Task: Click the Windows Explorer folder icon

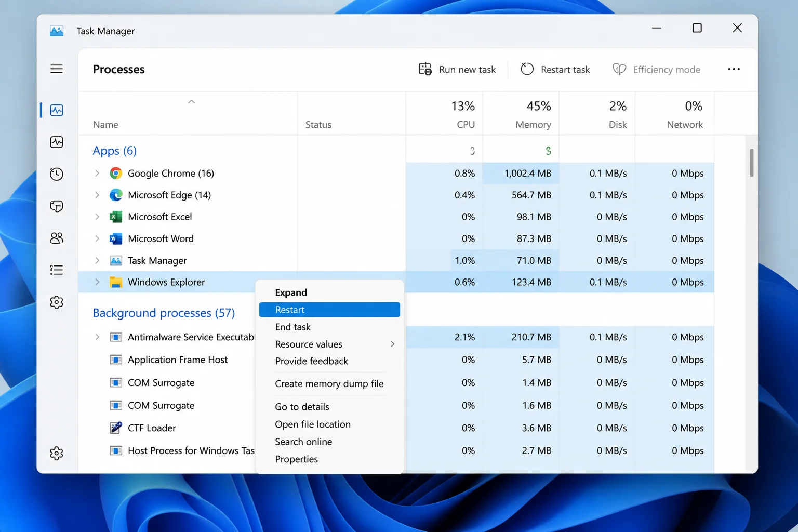Action: [116, 283]
